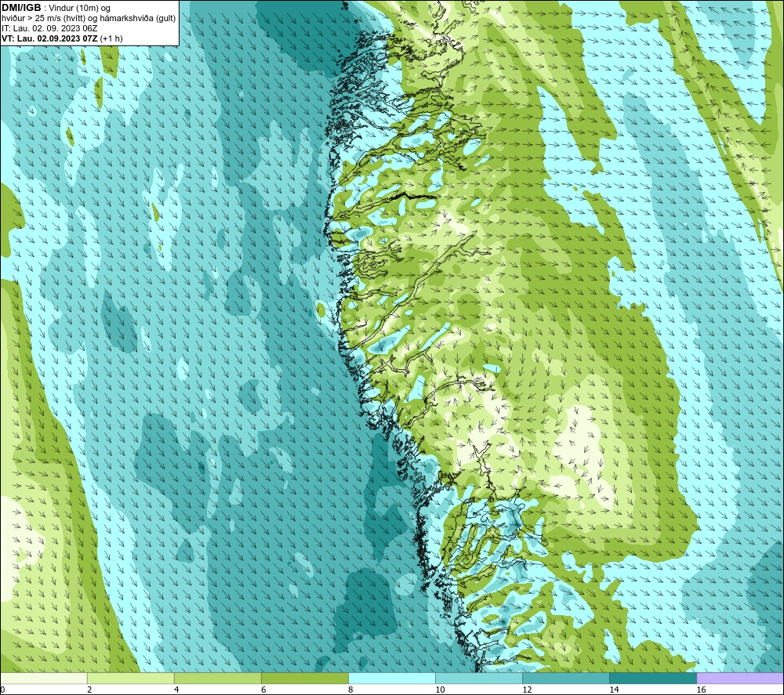Click the legend label '4'

[x=176, y=690]
